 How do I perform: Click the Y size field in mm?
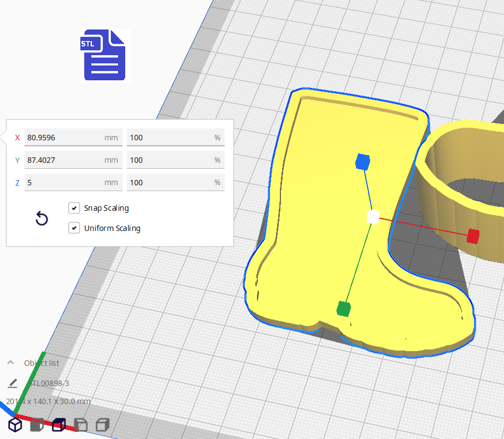click(x=65, y=160)
